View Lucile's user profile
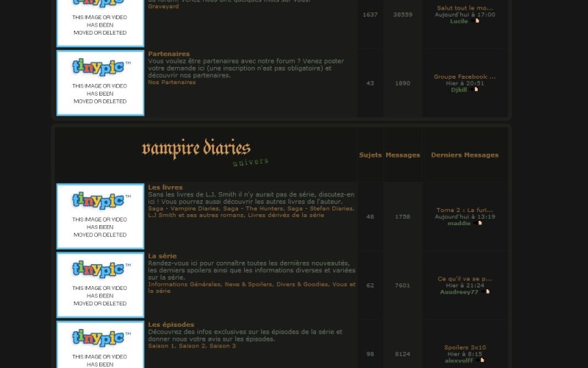588x368 pixels. (x=459, y=21)
